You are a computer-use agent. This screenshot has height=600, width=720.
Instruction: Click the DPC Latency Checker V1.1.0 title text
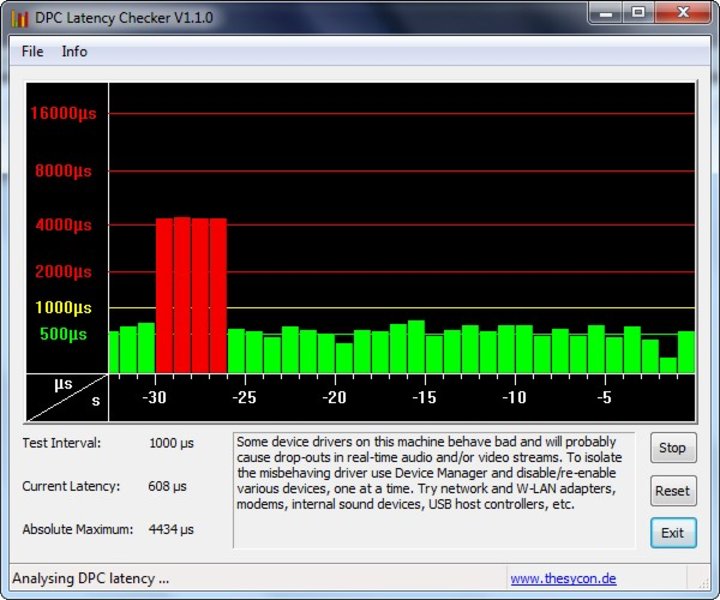point(124,18)
